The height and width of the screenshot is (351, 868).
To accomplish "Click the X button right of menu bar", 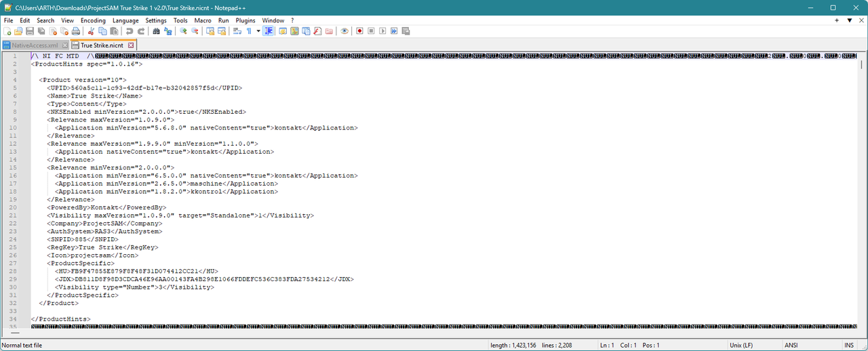I will coord(861,20).
